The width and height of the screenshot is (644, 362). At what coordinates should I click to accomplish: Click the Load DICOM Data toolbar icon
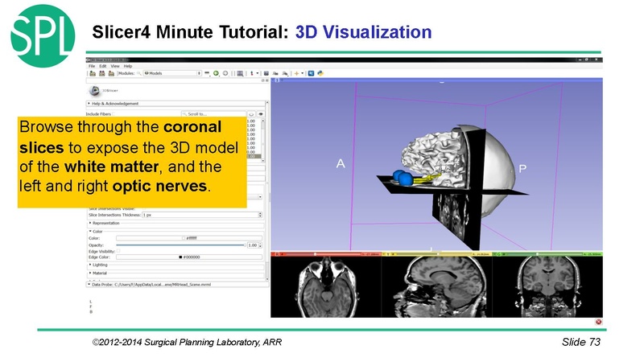click(x=102, y=73)
